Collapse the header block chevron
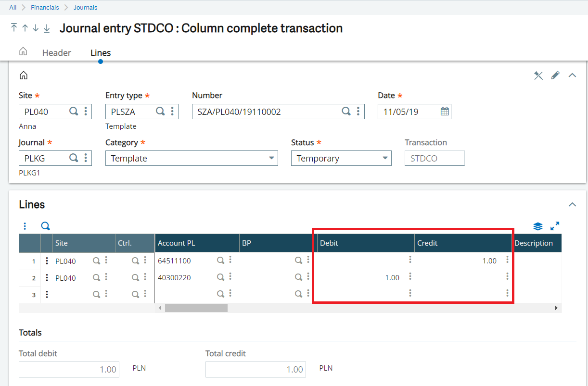 point(572,75)
